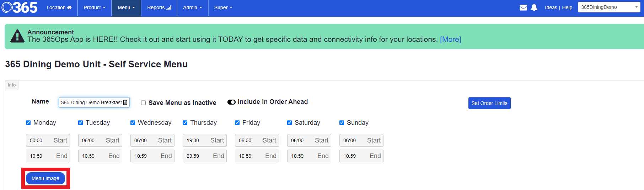Click the announcement warning triangle icon
The image size is (644, 190).
[x=17, y=36]
